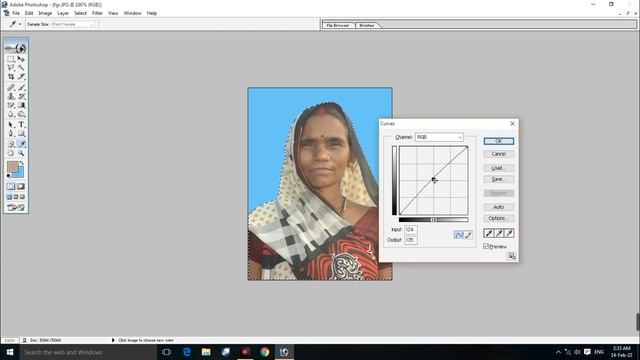Open Adobe Online from toolbox header
This screenshot has width=640, height=360.
tap(16, 47)
